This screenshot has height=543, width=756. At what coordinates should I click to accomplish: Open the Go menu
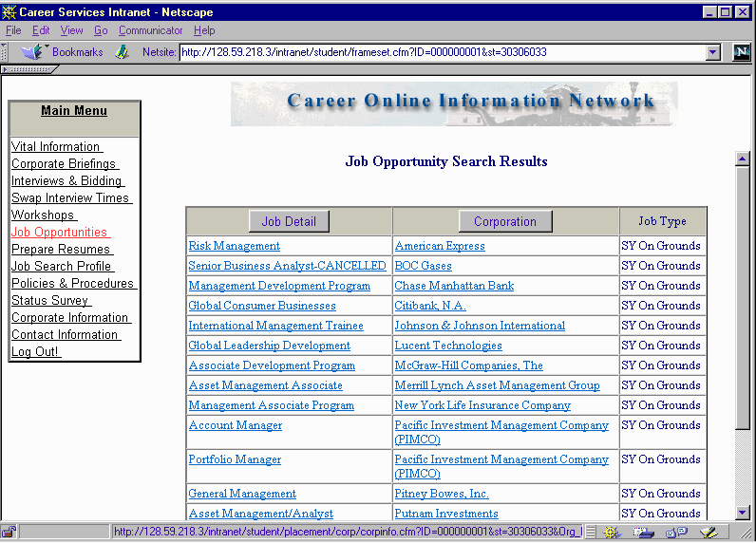101,30
